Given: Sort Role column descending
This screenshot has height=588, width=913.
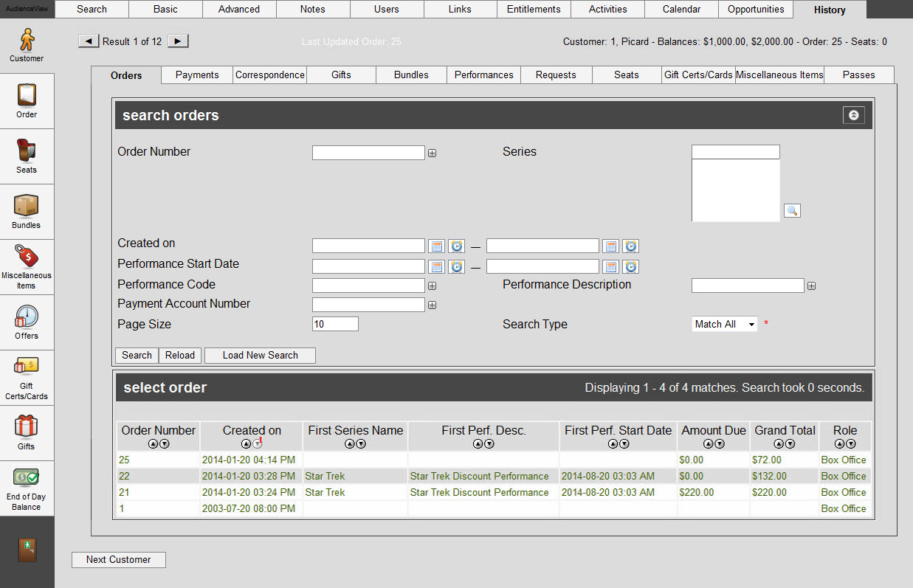Looking at the screenshot, I should click(851, 443).
